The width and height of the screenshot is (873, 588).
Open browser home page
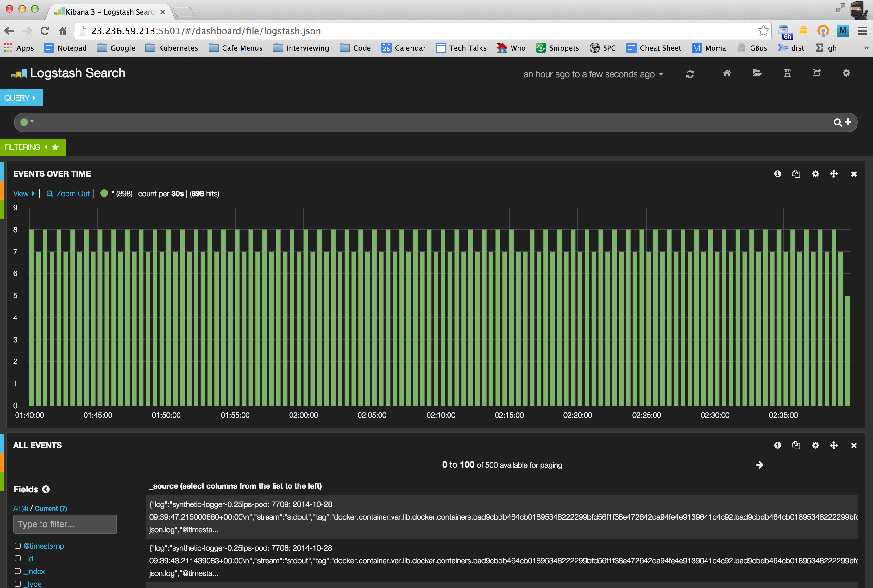(x=63, y=31)
